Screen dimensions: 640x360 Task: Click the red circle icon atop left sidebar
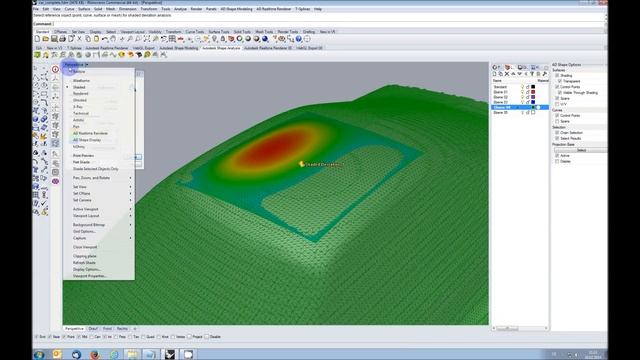(x=56, y=69)
